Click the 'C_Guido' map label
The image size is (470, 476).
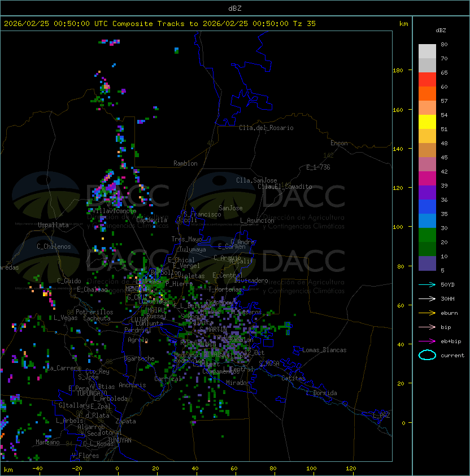(x=69, y=281)
